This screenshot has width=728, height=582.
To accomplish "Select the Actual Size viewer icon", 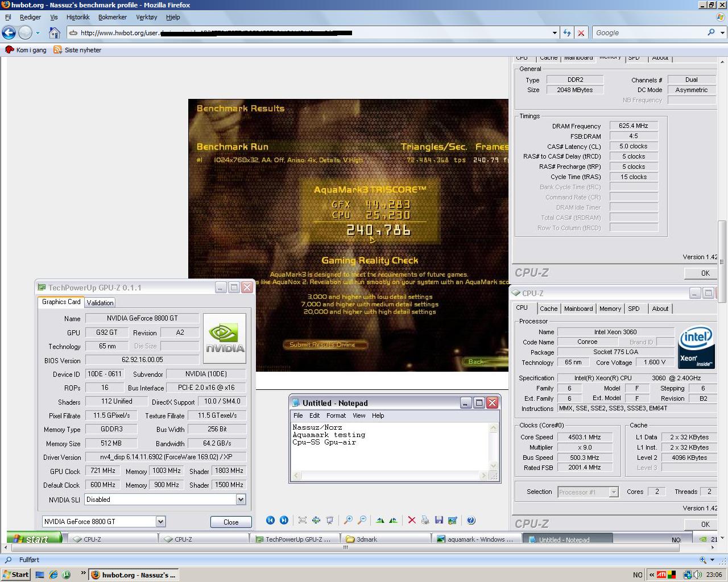I will point(316,520).
